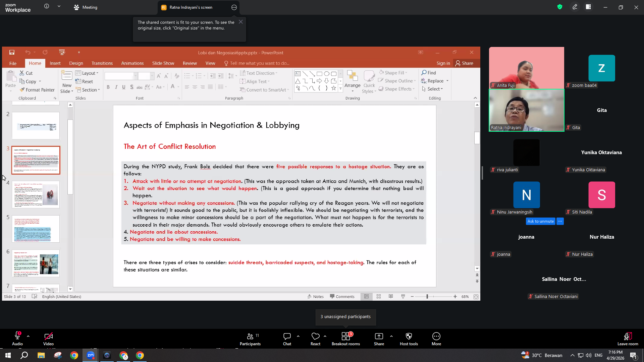Open the Layout dropdown in Slides group
Image resolution: width=644 pixels, height=362 pixels.
(x=87, y=73)
